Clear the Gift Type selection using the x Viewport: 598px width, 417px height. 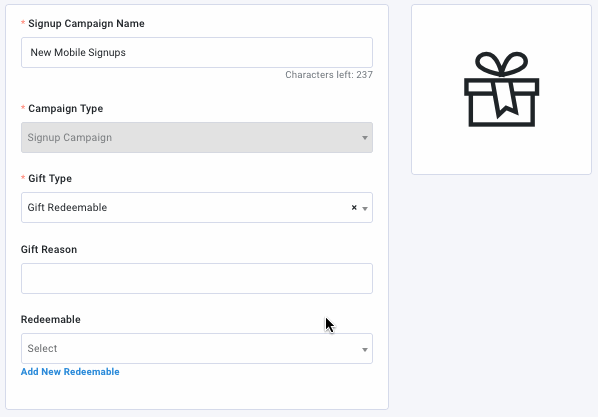[354, 208]
